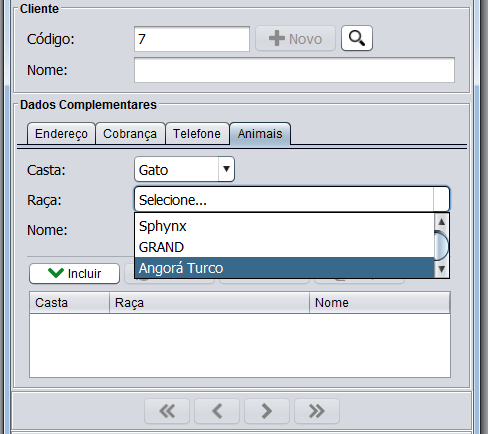Go to first record with double-left arrows

(167, 411)
